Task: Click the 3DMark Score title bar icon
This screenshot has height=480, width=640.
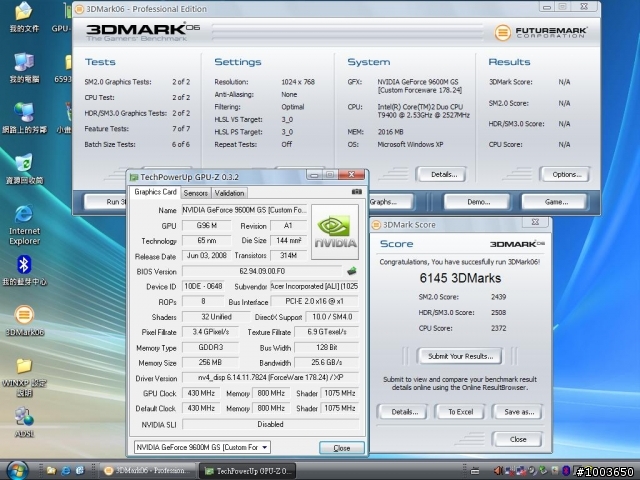Action: click(376, 225)
